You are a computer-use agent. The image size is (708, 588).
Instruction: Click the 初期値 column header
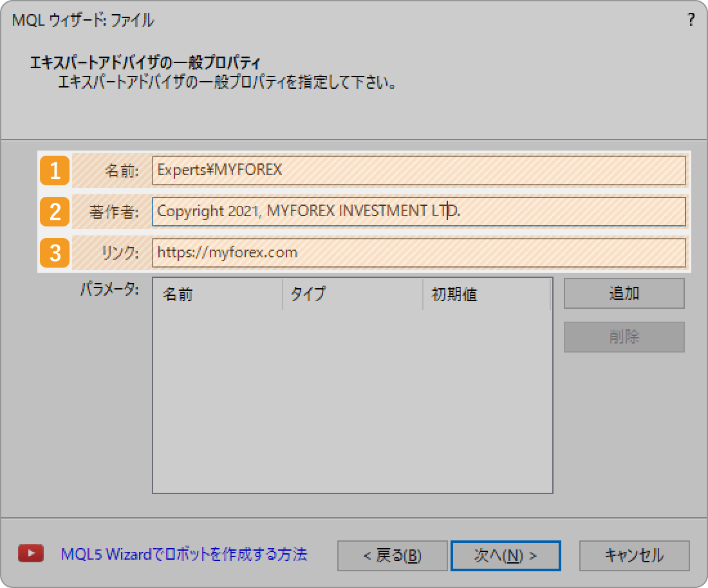[x=487, y=294]
